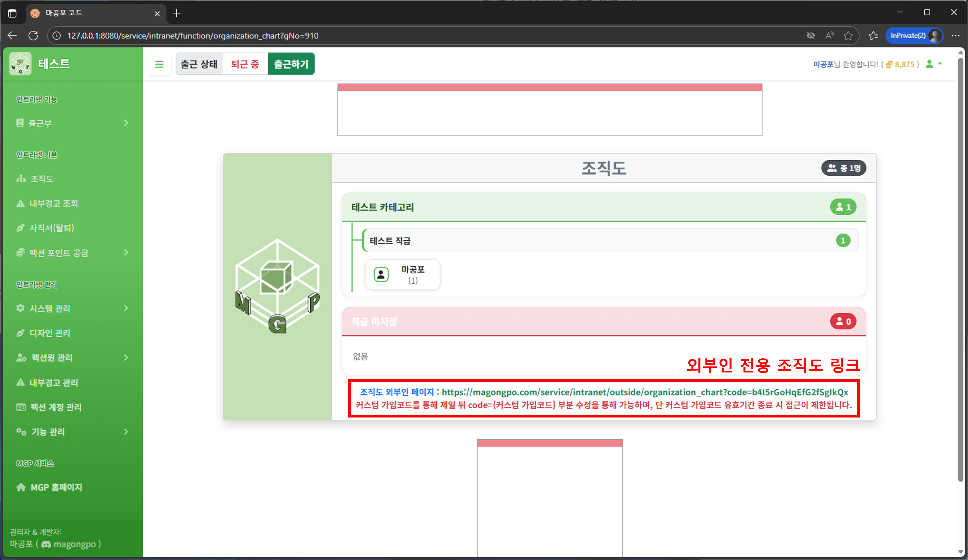Image resolution: width=968 pixels, height=560 pixels.
Task: Toggle the hidden content eye icon
Action: click(x=811, y=35)
